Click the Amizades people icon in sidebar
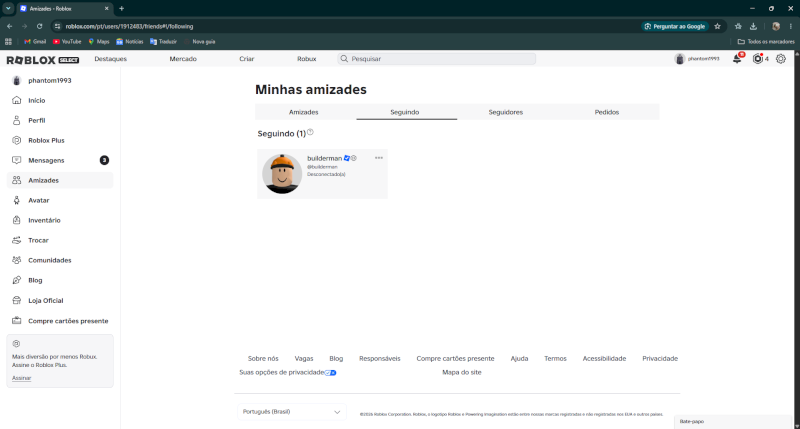 pyautogui.click(x=17, y=180)
